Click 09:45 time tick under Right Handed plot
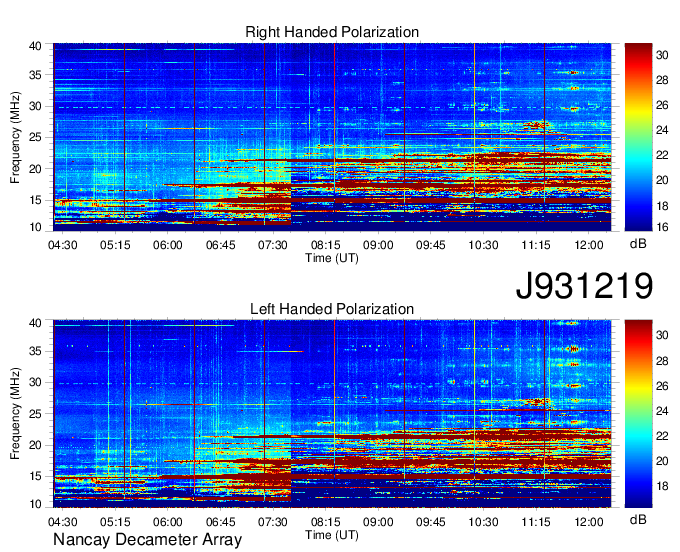This screenshot has width=680, height=552. point(431,245)
